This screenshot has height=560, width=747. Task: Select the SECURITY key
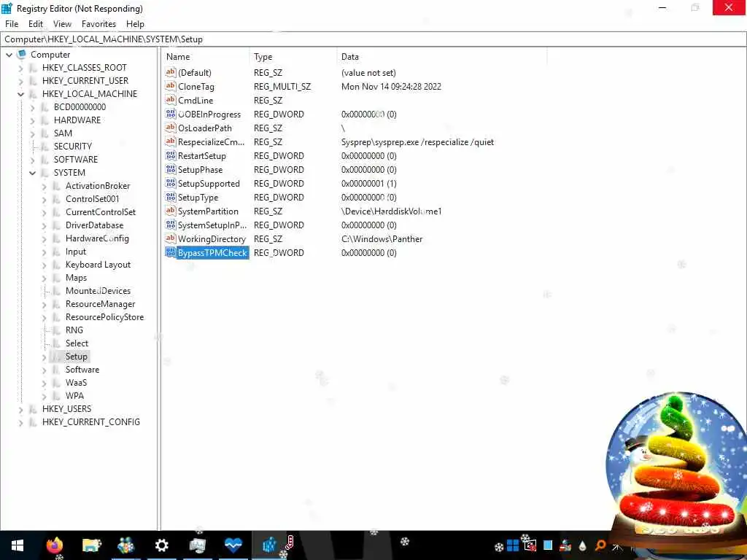(72, 146)
